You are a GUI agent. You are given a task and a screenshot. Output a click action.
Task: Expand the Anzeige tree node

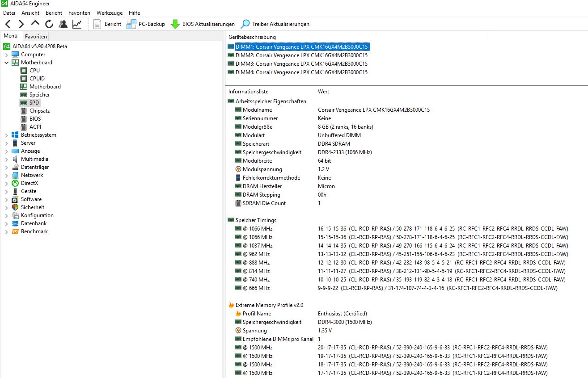(x=6, y=151)
